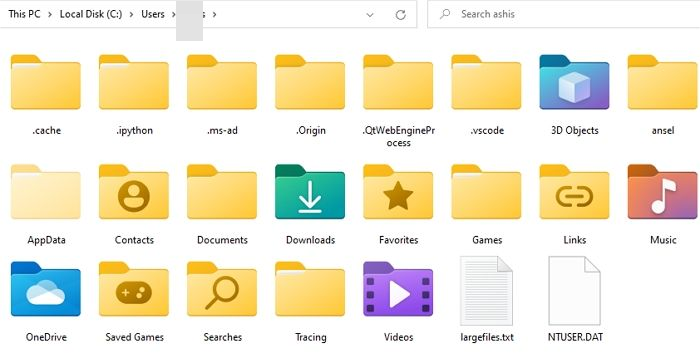This screenshot has width=700, height=363.
Task: Click the 'largefiles.txt' file name label
Action: (487, 337)
